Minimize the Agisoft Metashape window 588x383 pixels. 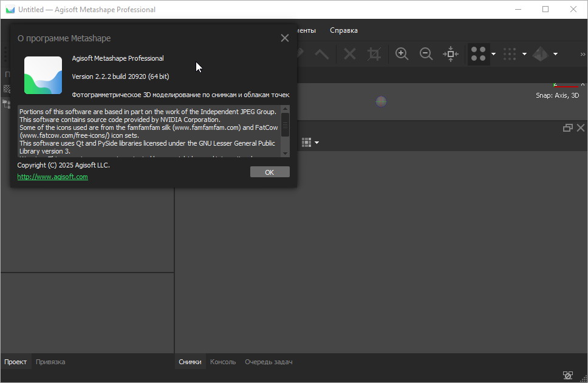point(518,9)
